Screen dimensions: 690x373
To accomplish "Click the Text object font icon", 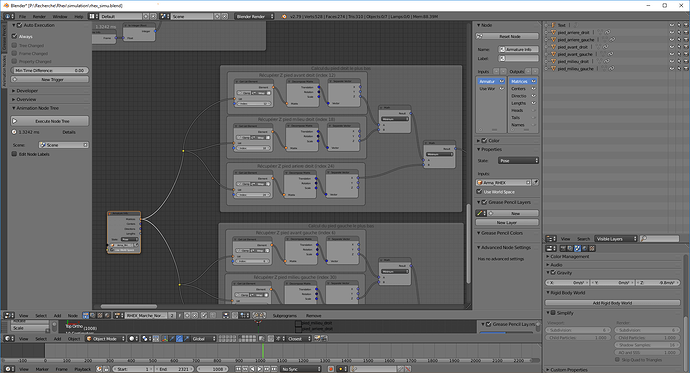I will coord(554,25).
